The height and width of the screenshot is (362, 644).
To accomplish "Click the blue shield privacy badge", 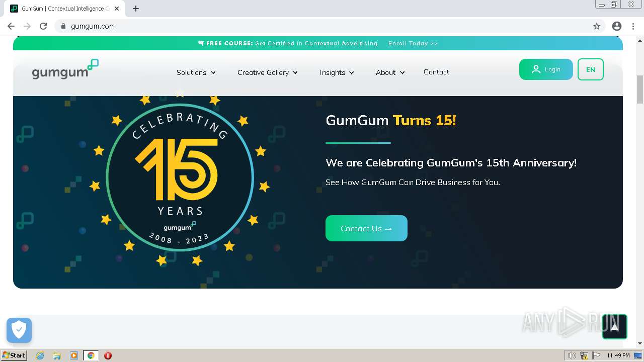I will click(19, 330).
